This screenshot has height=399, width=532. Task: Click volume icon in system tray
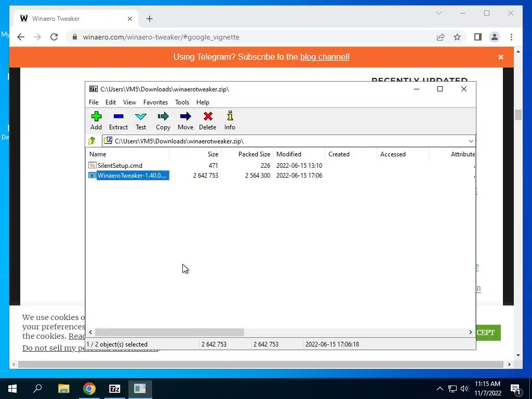pos(464,389)
